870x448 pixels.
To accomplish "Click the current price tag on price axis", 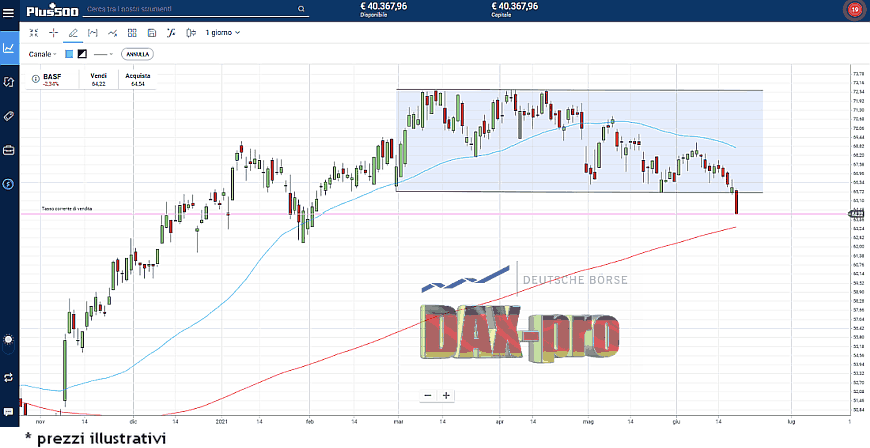I will point(857,214).
